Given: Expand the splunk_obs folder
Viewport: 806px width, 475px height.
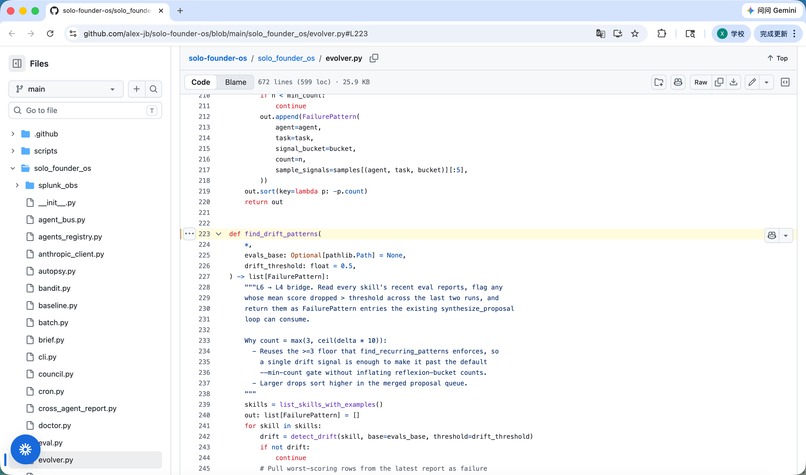Looking at the screenshot, I should [17, 185].
